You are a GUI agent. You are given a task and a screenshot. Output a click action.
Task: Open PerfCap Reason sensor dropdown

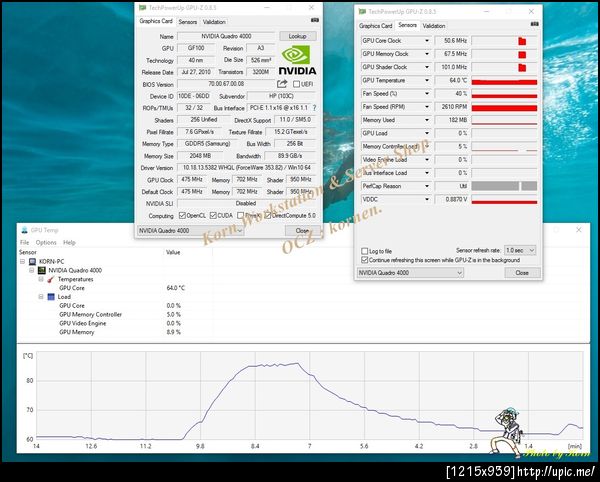tap(427, 186)
